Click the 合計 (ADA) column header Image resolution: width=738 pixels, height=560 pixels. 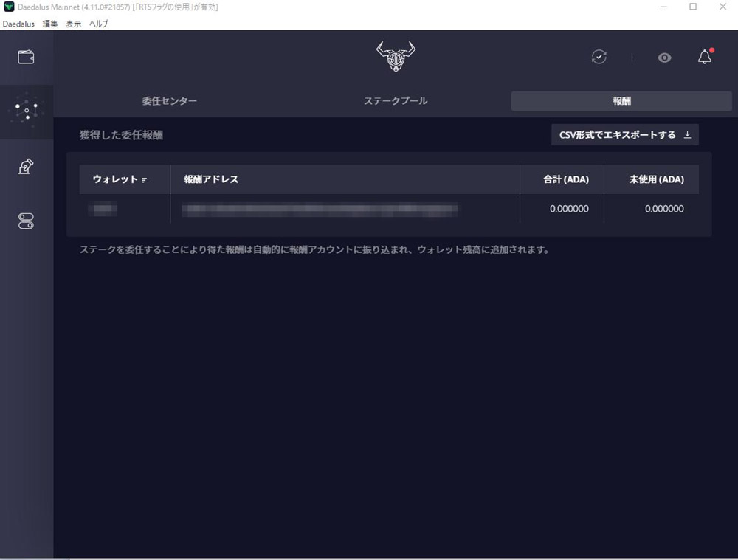(565, 179)
